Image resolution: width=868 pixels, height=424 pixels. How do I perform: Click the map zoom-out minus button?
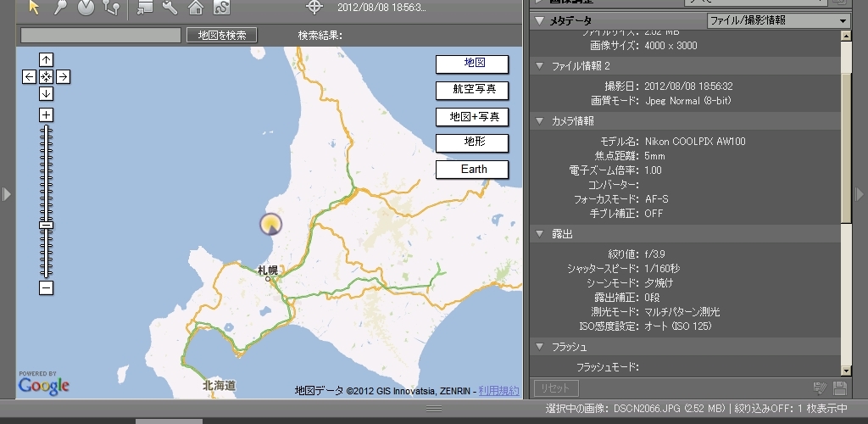click(47, 288)
